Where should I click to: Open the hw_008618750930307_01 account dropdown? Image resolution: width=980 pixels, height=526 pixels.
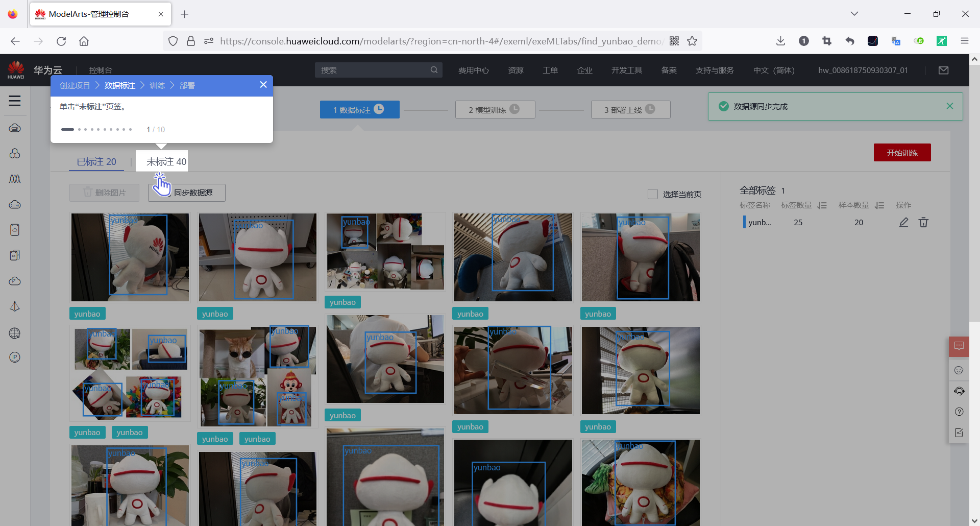click(x=863, y=70)
